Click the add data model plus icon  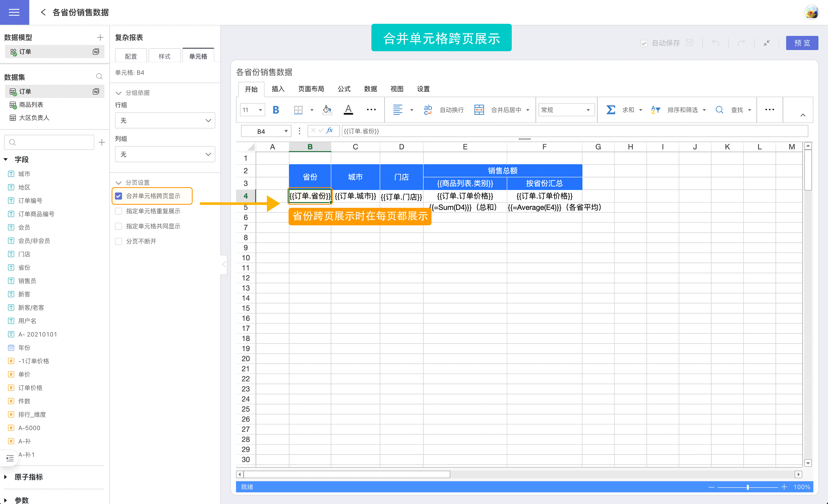[x=100, y=37]
